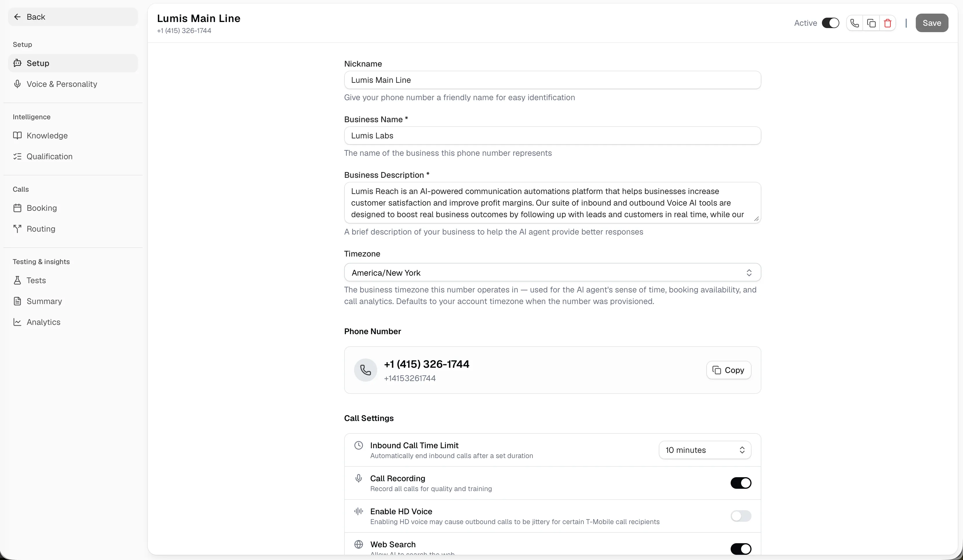Select the Setup sidebar item
Viewport: 963px width, 560px height.
(73, 63)
